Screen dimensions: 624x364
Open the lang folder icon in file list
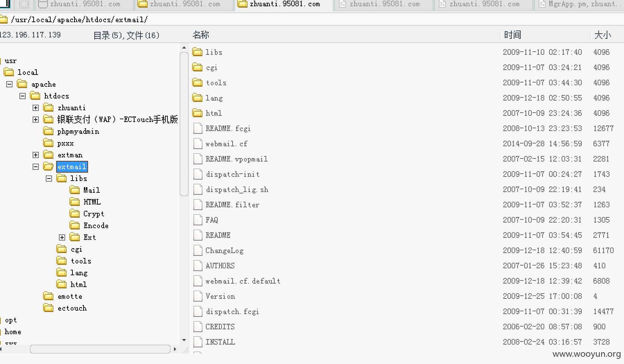tap(198, 98)
